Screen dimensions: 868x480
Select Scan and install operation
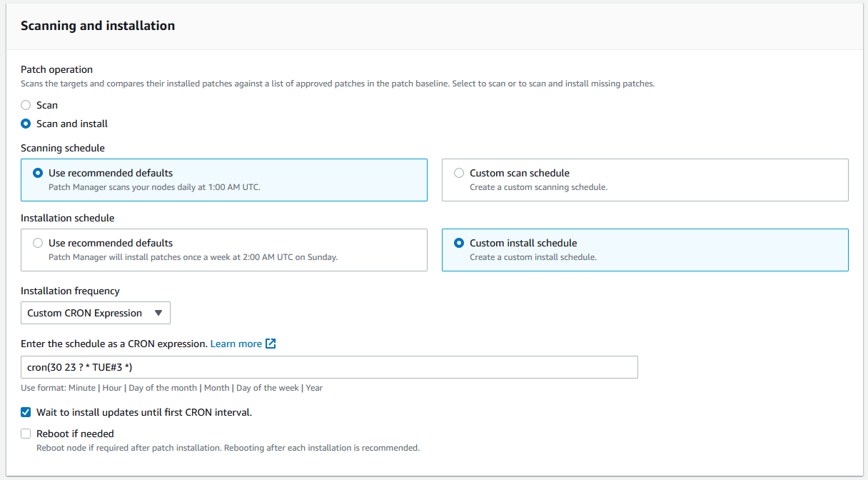coord(26,124)
